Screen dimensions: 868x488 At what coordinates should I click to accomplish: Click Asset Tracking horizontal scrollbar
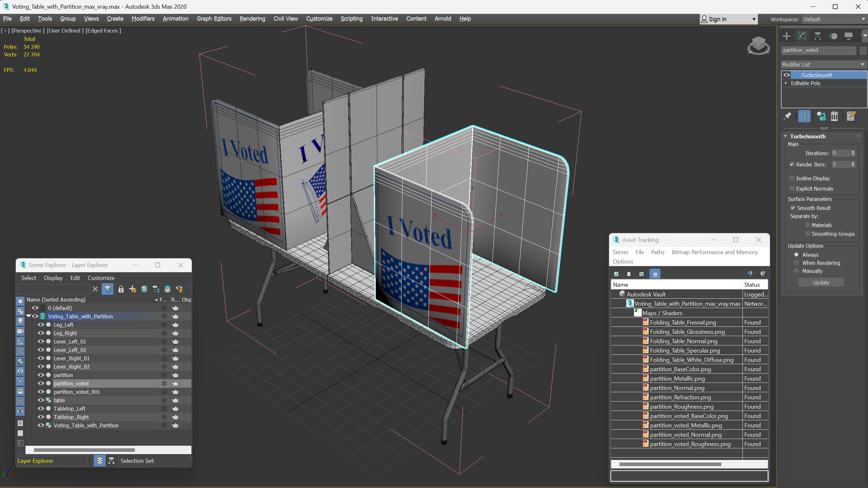pyautogui.click(x=670, y=464)
